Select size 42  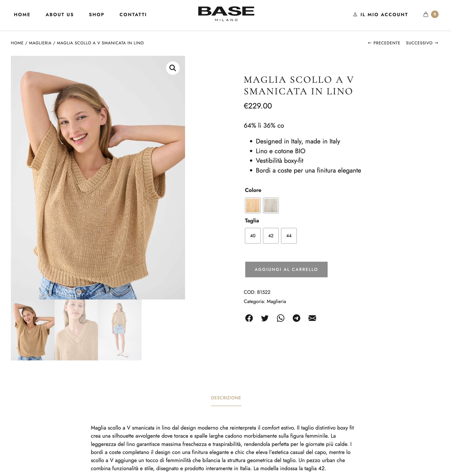tap(271, 236)
